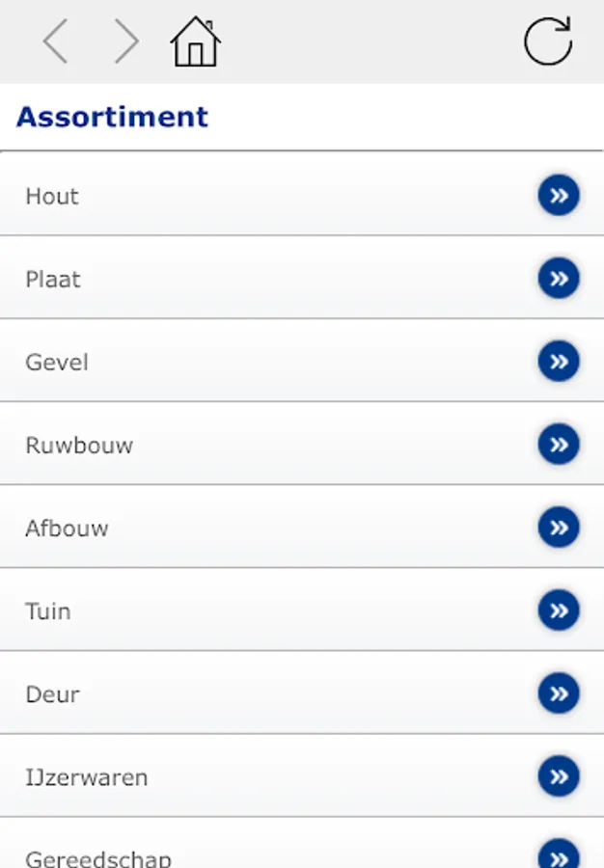Tap the home icon
Image resolution: width=604 pixels, height=868 pixels.
point(195,41)
